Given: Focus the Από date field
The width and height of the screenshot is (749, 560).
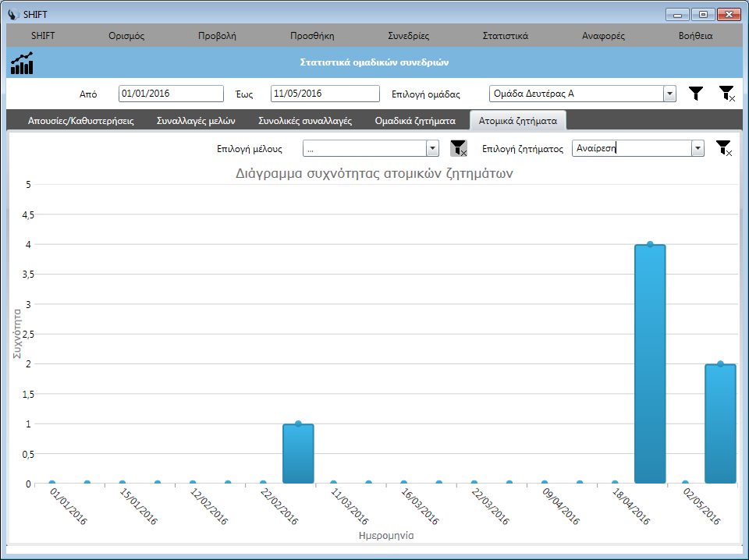Looking at the screenshot, I should click(x=171, y=94).
